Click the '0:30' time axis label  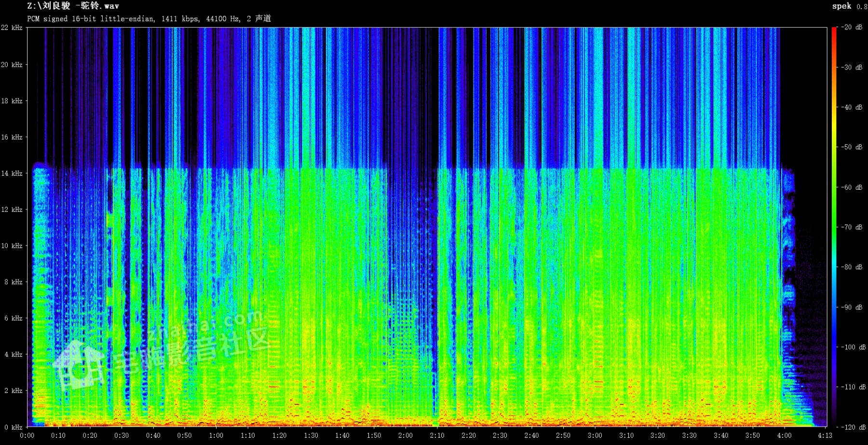tap(122, 435)
